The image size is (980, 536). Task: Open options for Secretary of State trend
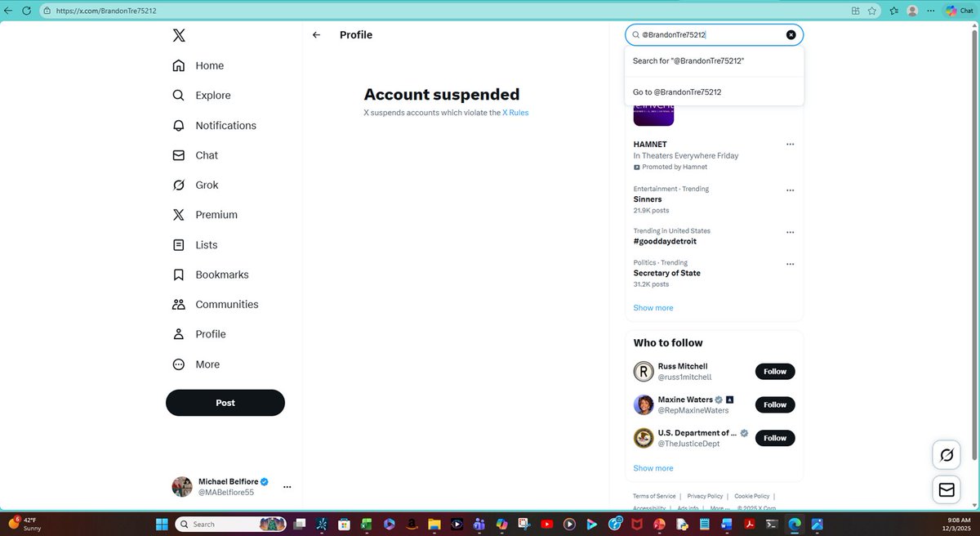790,264
